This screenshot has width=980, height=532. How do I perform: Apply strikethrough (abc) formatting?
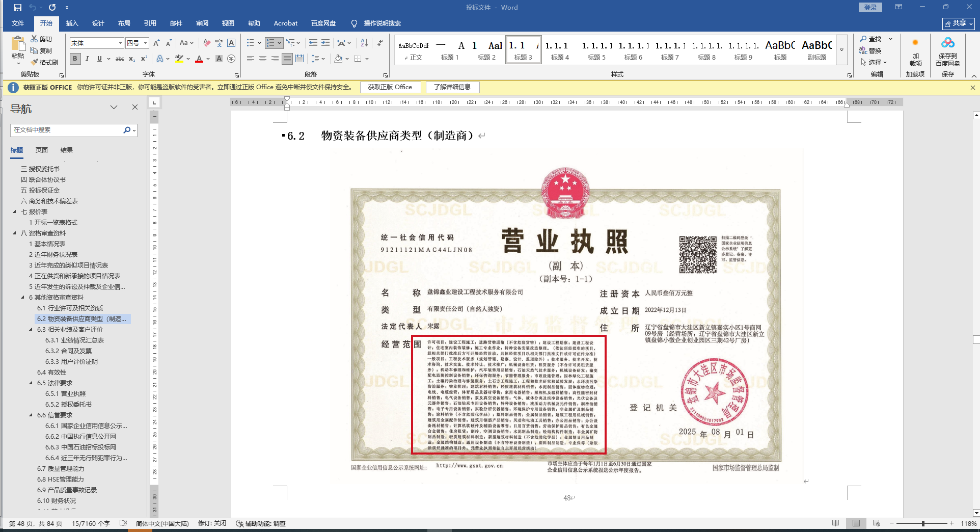pos(120,59)
